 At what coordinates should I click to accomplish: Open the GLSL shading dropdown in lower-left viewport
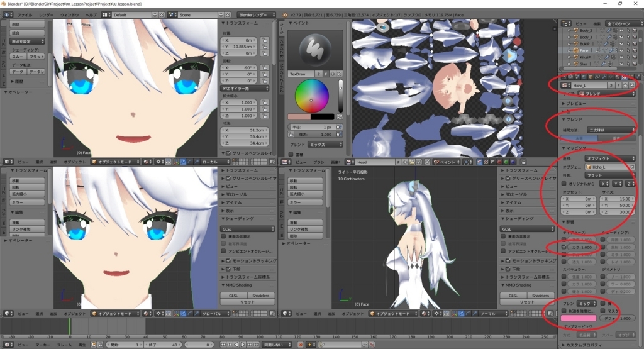pyautogui.click(x=248, y=229)
